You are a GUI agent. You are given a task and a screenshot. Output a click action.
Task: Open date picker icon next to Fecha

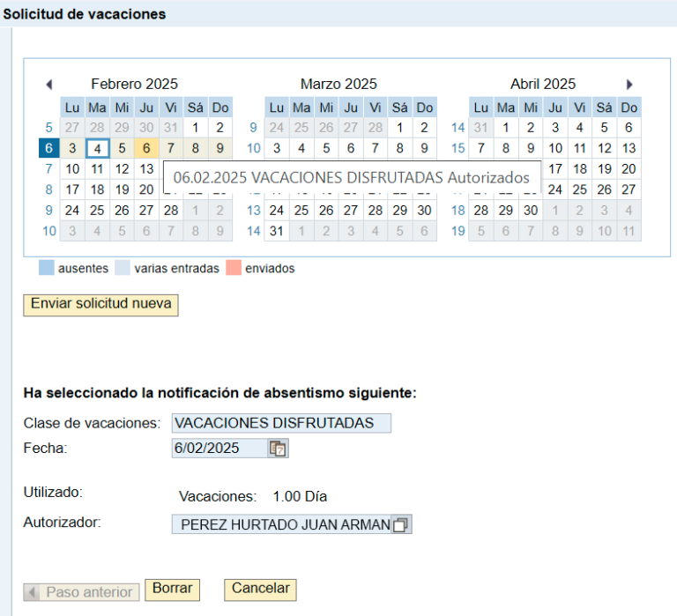[x=278, y=449]
